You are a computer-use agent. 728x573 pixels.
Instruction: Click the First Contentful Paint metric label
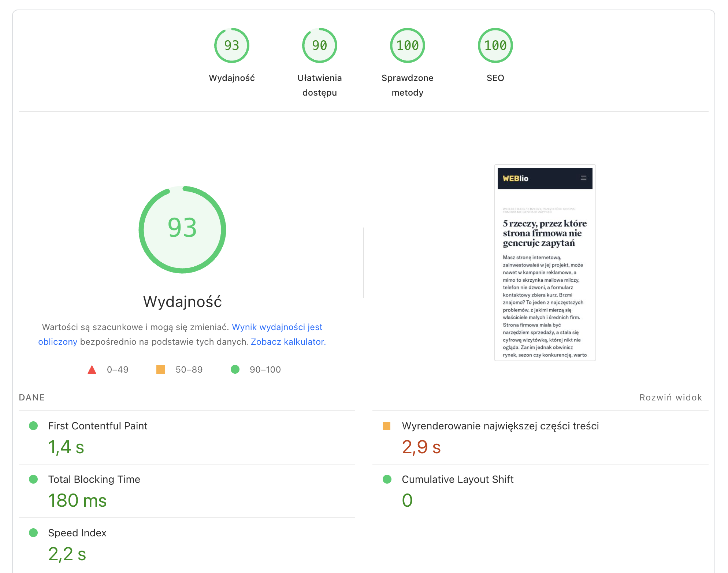[x=98, y=426]
